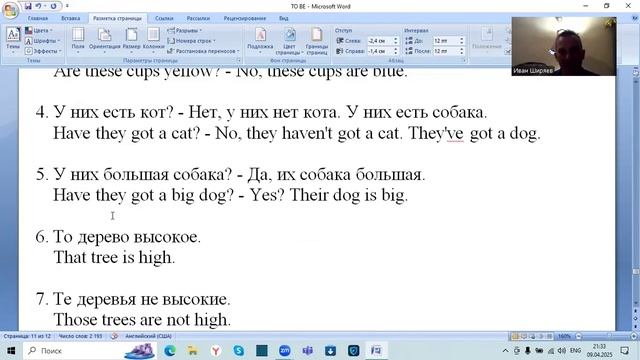Viewport: 640px width, 360px height.
Task: Open the Рецензирование tab
Action: pos(244,18)
